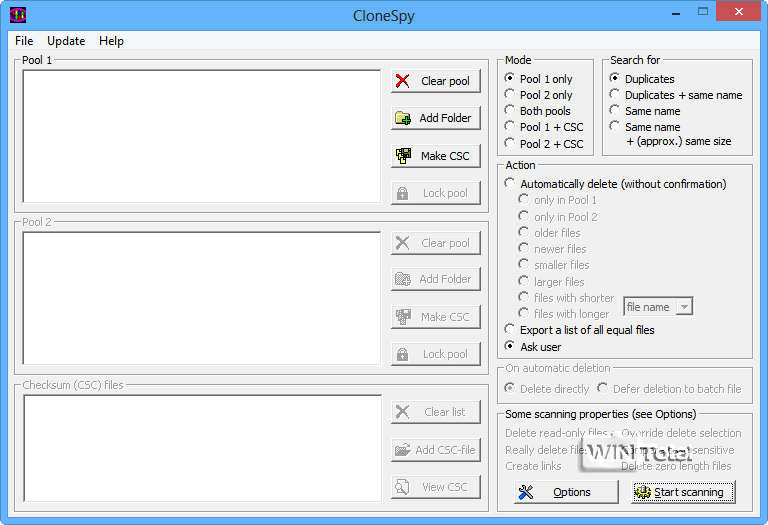The width and height of the screenshot is (768, 525).
Task: Click 'Create links' property text
Action: pyautogui.click(x=533, y=466)
